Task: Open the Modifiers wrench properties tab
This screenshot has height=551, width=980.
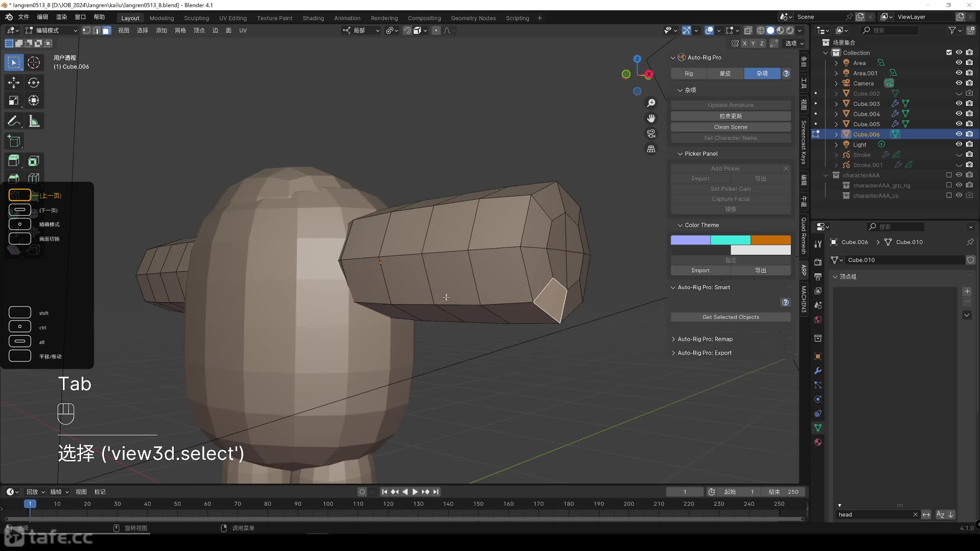Action: tap(818, 371)
